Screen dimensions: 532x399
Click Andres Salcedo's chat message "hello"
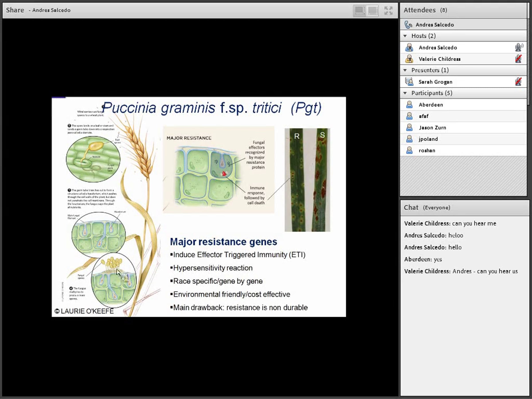(x=455, y=247)
